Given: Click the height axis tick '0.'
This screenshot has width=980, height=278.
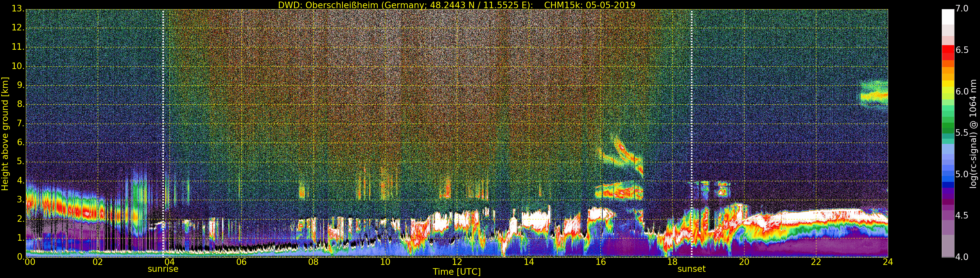Looking at the screenshot, I should coord(21,257).
